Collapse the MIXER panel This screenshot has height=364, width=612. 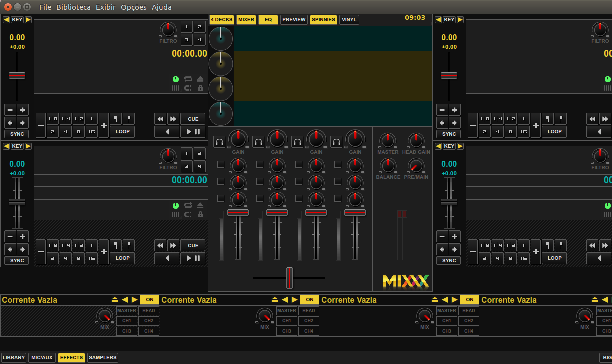[245, 19]
